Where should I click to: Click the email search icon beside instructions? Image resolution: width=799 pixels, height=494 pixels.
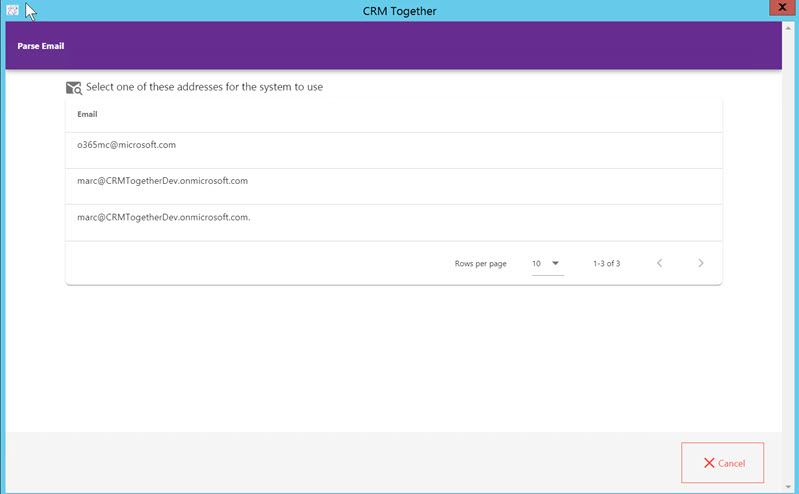tap(74, 88)
